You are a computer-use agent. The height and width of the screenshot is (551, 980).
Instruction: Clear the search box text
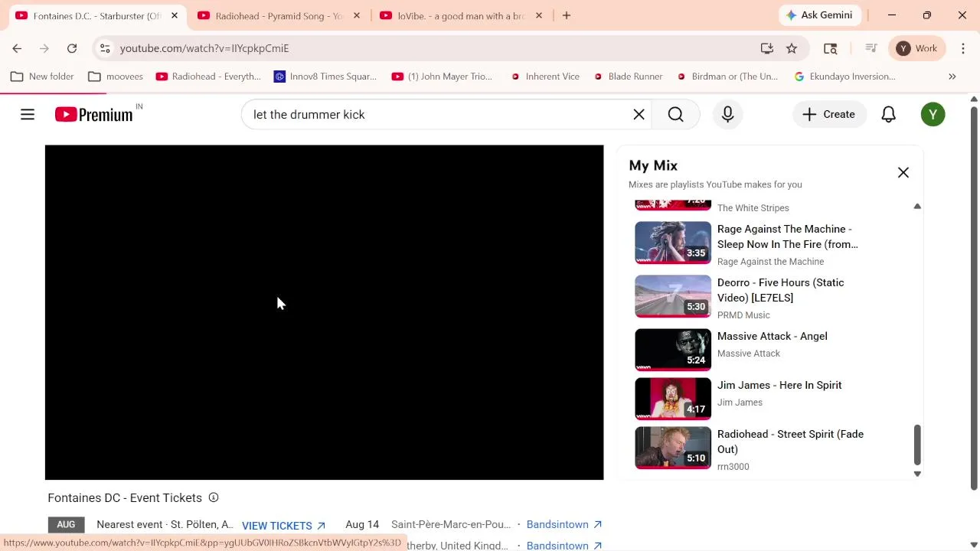pos(639,115)
